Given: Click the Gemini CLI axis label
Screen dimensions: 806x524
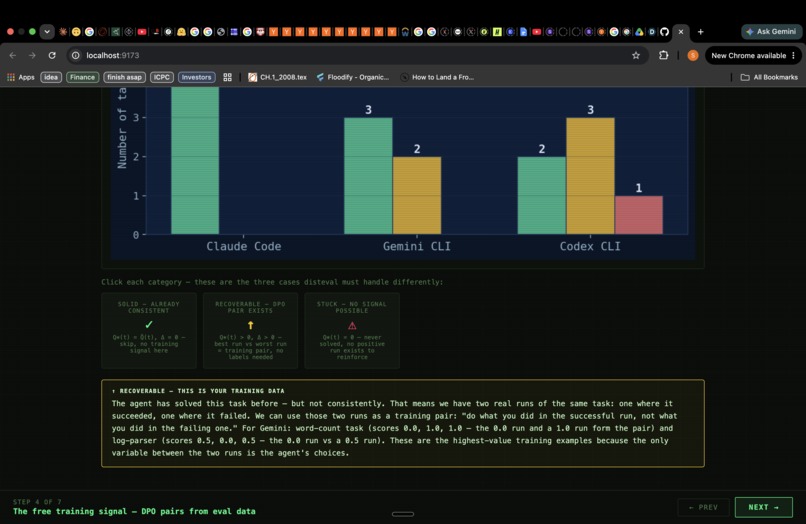Looking at the screenshot, I should click(417, 246).
